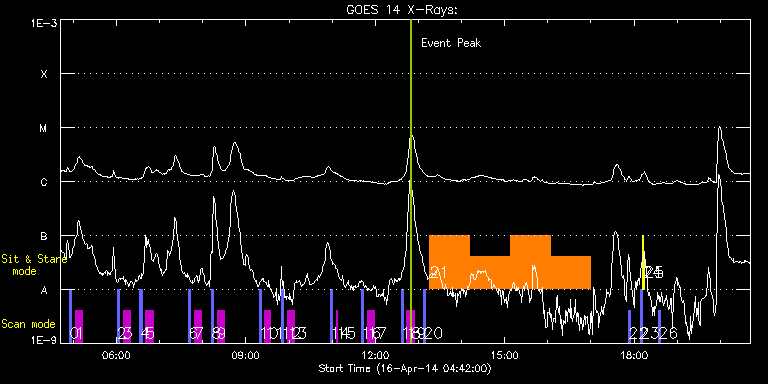
Task: Click the 'Sit & Stare mode' axis label
Action: (x=33, y=265)
